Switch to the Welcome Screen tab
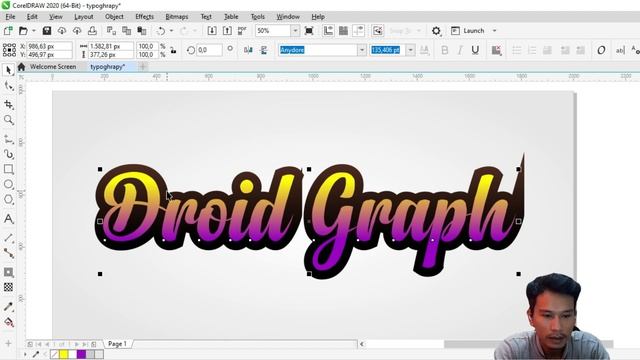The height and width of the screenshot is (360, 640). pyautogui.click(x=53, y=67)
